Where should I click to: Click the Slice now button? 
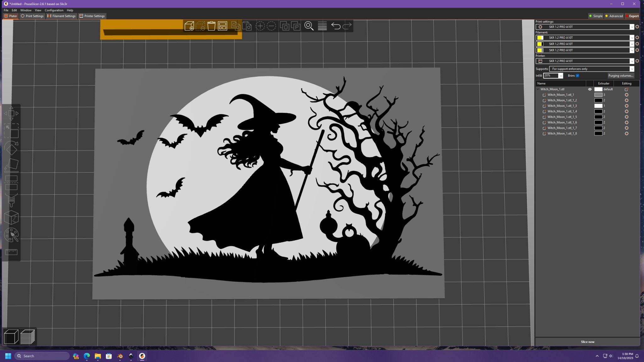[587, 342]
